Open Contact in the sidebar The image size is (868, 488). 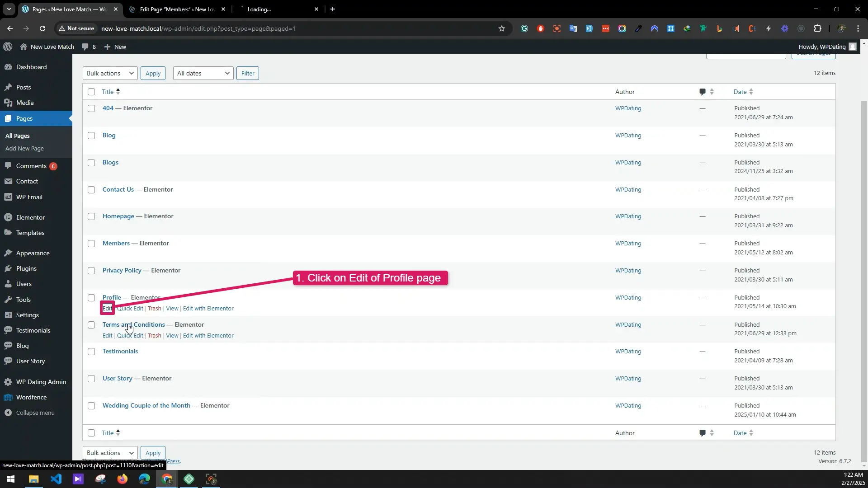[27, 181]
